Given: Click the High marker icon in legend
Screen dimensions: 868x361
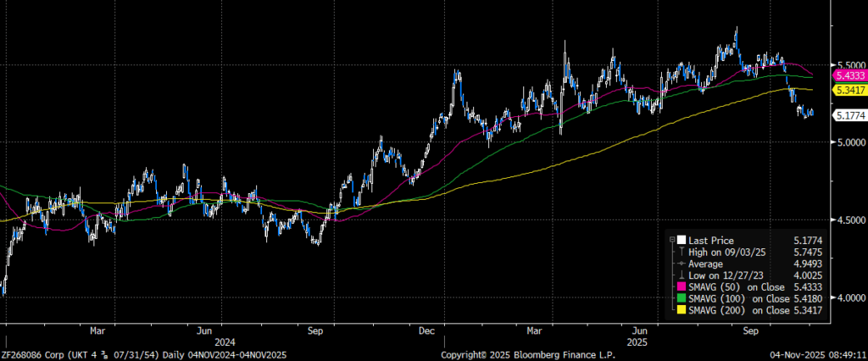Looking at the screenshot, I should [x=683, y=252].
